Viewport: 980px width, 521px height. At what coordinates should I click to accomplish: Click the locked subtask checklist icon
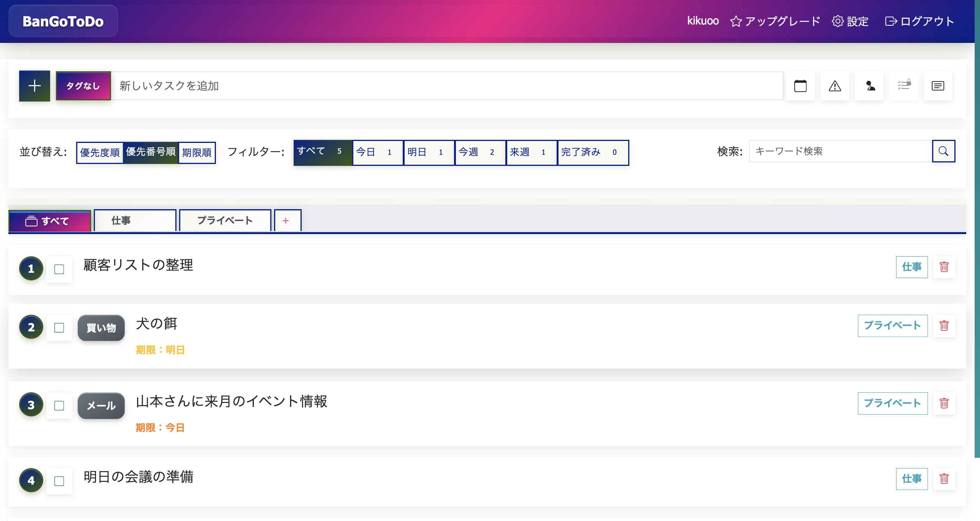pos(904,86)
